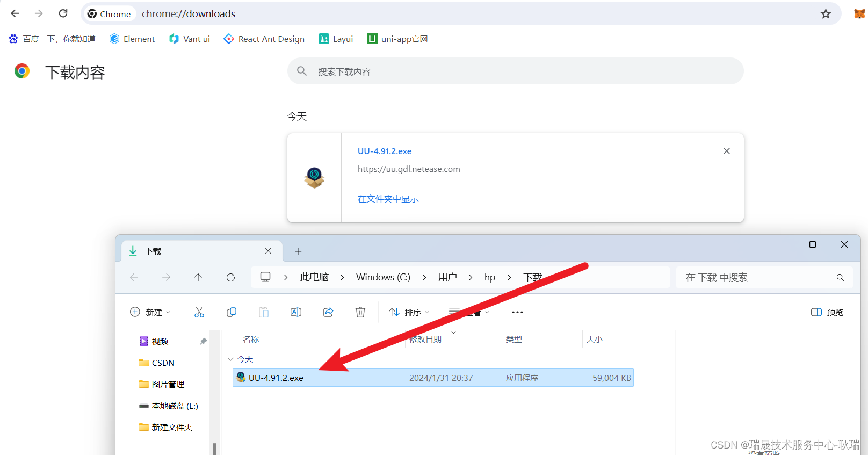Sort by 类型 column header
This screenshot has width=868, height=455.
click(x=514, y=339)
